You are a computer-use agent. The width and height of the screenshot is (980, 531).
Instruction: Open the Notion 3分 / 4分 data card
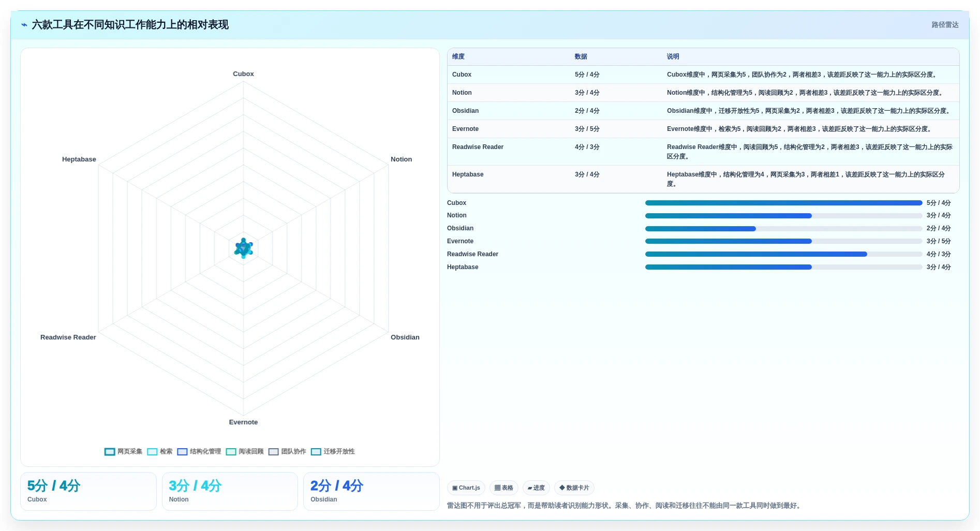230,491
